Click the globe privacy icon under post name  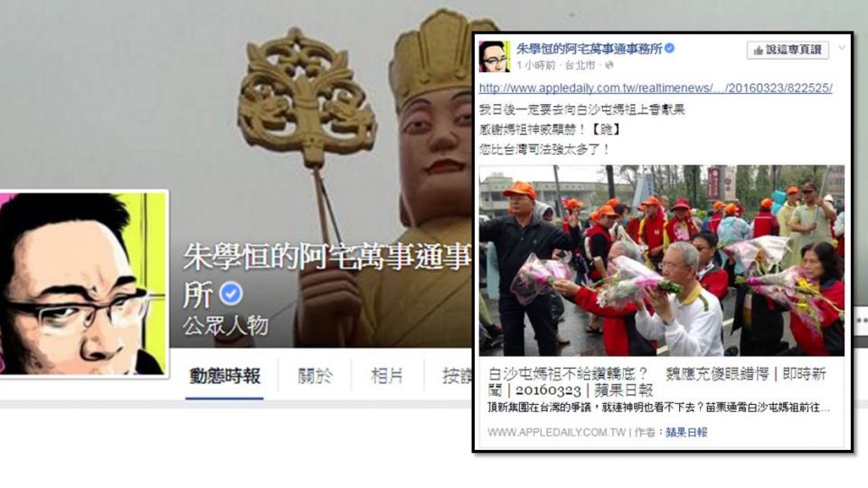(609, 65)
